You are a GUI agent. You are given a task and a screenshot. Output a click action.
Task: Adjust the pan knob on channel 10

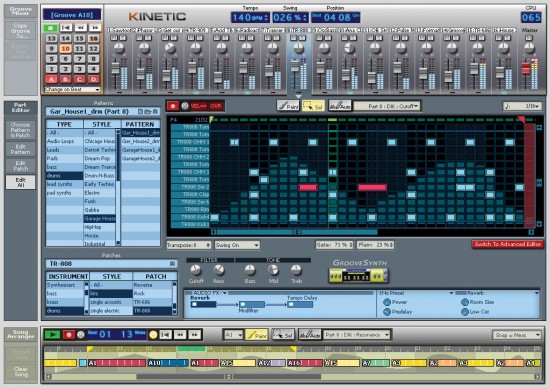pyautogui.click(x=349, y=48)
